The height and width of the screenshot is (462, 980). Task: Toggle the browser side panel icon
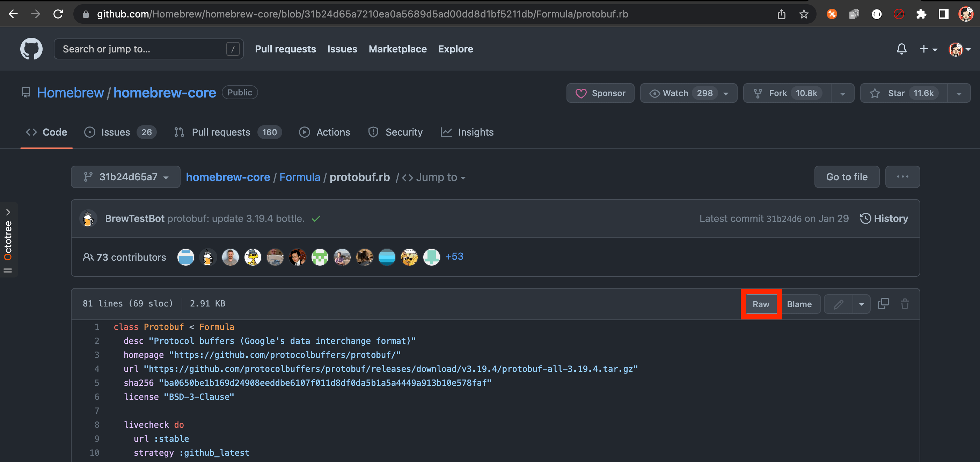[943, 14]
